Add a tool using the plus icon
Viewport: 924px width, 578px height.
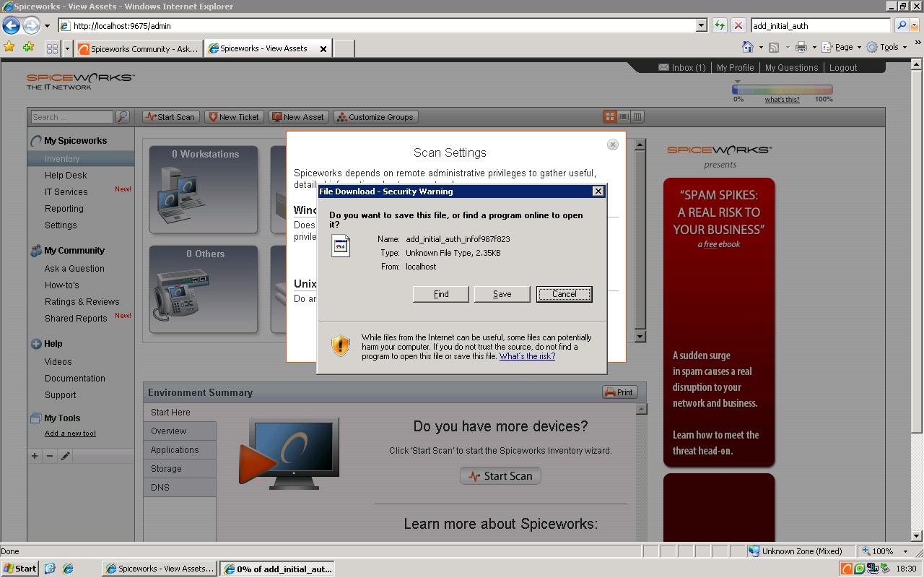(x=34, y=456)
